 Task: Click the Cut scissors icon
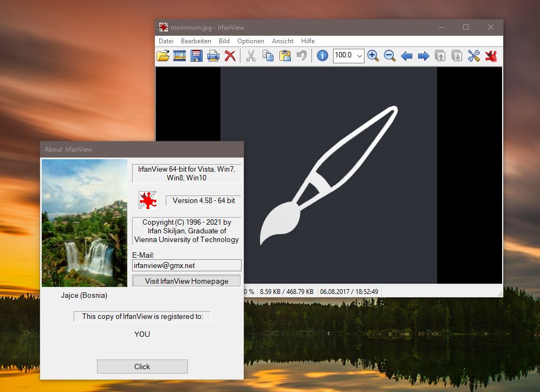[x=251, y=55]
